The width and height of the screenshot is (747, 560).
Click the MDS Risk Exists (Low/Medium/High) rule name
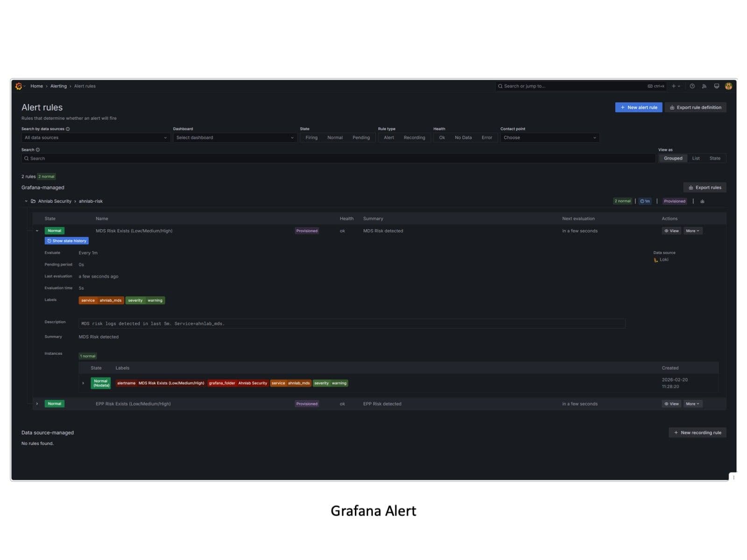(134, 231)
